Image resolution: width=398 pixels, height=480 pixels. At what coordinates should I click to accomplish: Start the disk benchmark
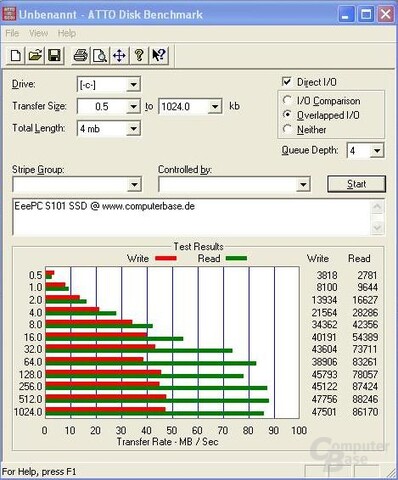tap(356, 184)
